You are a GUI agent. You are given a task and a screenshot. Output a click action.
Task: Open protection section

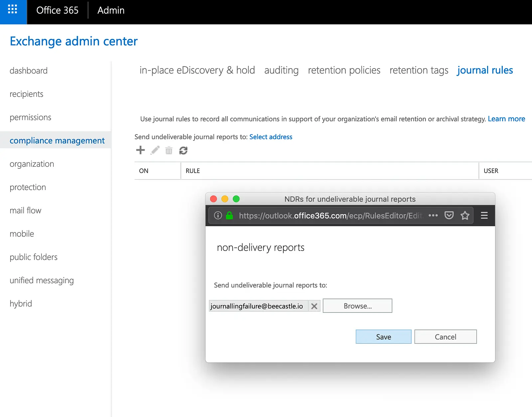[28, 187]
